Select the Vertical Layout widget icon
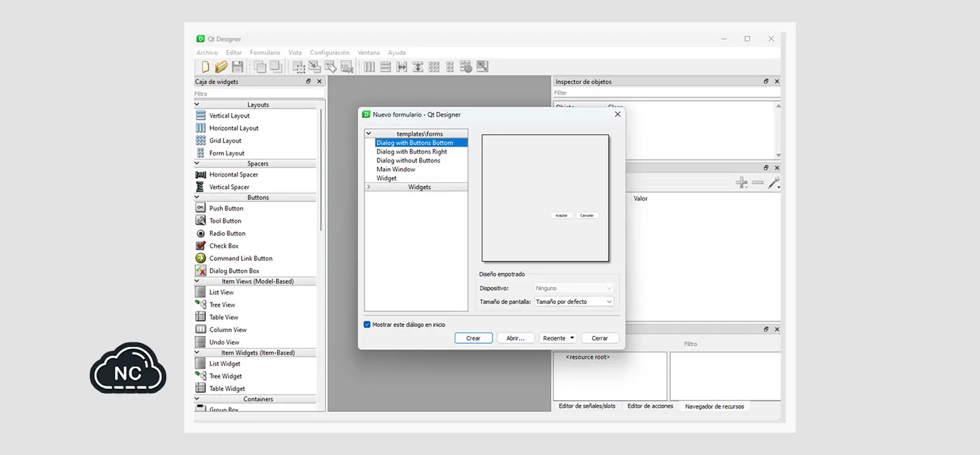980x455 pixels. pyautogui.click(x=201, y=116)
